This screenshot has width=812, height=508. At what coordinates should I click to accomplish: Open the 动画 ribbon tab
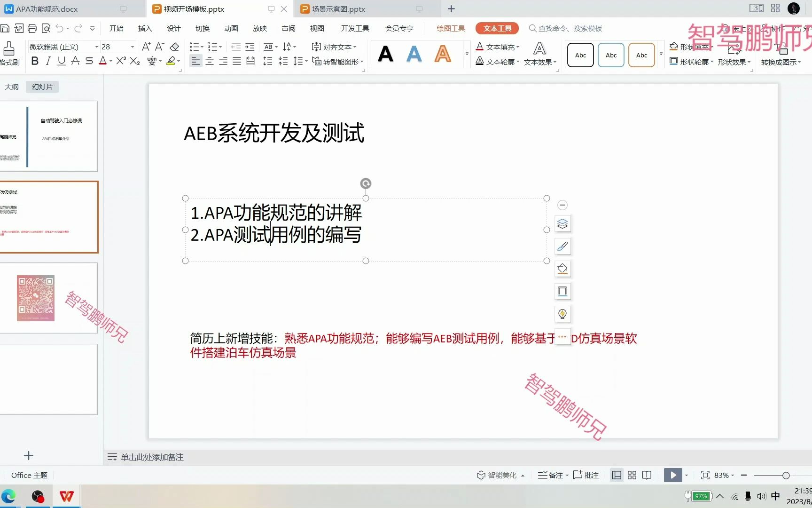(x=231, y=28)
